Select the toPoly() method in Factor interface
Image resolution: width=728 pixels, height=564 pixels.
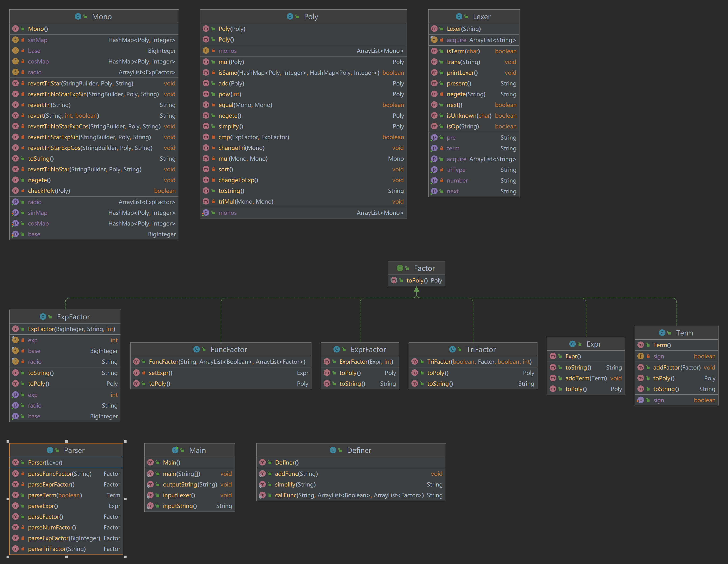(417, 281)
